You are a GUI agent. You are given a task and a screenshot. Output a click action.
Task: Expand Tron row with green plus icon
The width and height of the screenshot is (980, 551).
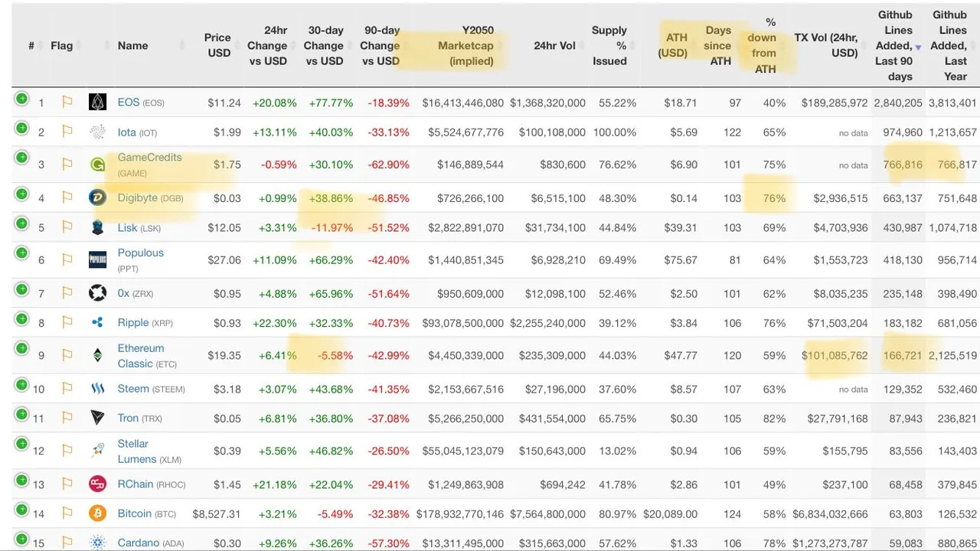coord(21,414)
